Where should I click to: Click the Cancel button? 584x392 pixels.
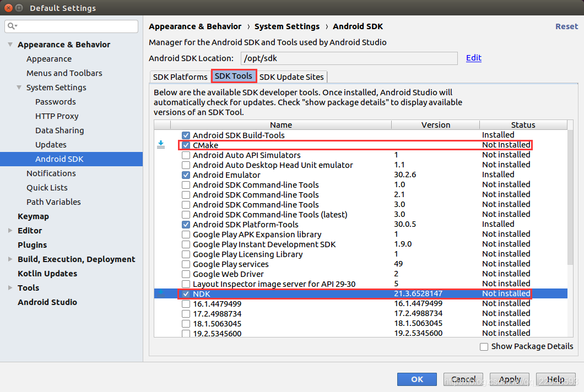(463, 379)
